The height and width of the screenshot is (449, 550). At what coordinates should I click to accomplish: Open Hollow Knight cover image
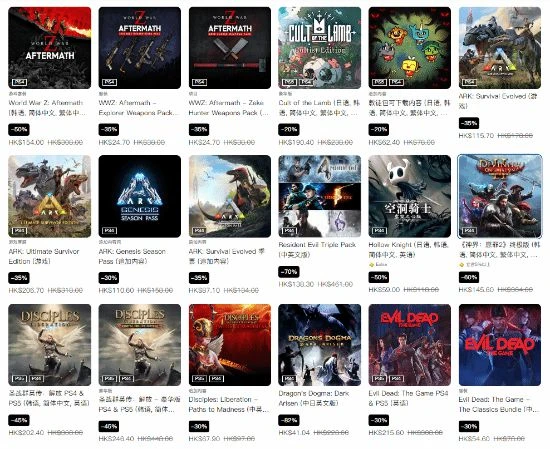[410, 196]
